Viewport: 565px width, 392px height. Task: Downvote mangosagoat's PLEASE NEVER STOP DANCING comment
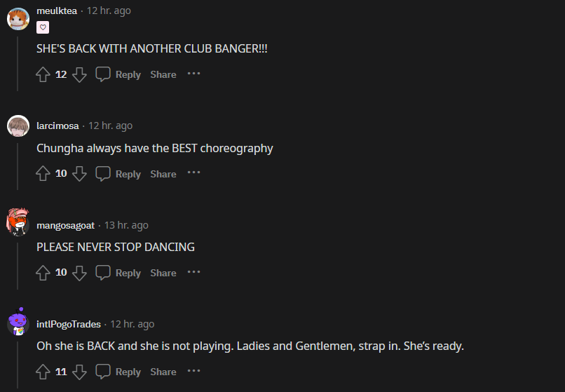tap(79, 273)
